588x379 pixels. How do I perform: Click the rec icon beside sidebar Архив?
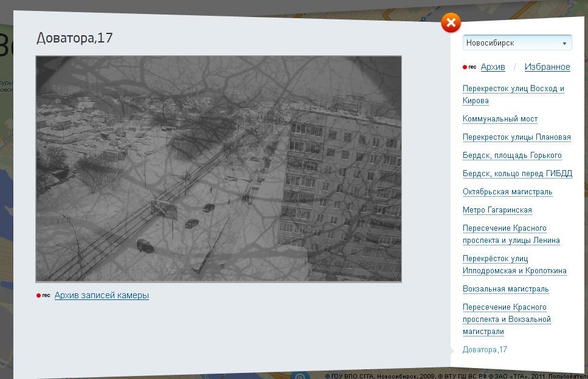tap(469, 67)
